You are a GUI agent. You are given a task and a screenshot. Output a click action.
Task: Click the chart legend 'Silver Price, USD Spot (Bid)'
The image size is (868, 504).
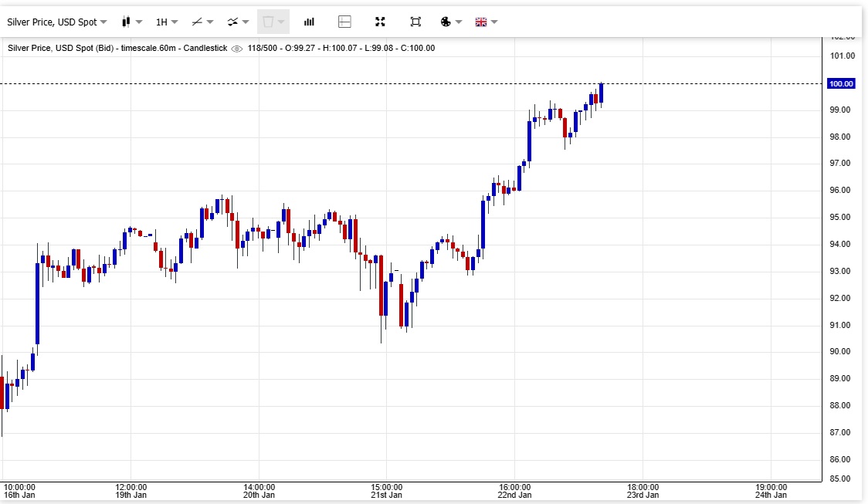(61, 48)
